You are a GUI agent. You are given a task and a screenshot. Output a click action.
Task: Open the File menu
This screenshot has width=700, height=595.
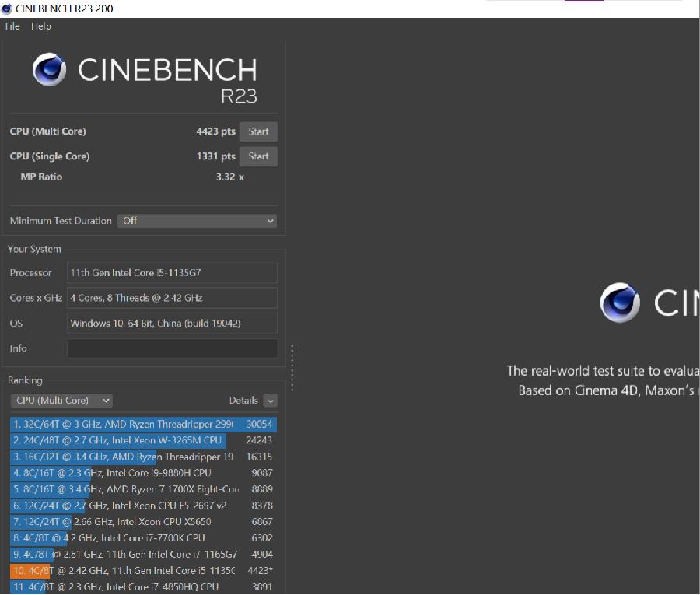(12, 26)
